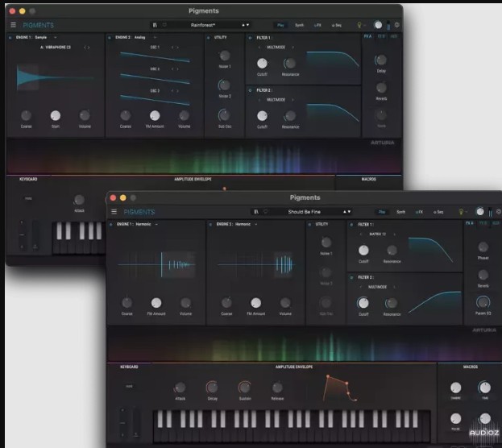Select FX B tab in Rainforest window
Viewport: 502px width, 448px height.
[x=381, y=36]
